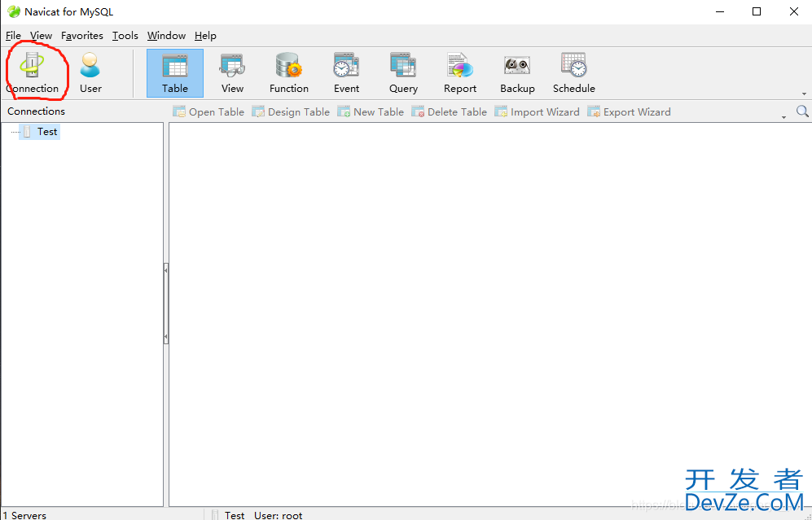Screen dimensions: 812x520
Task: Maximize the Navicat window
Action: coord(757,11)
